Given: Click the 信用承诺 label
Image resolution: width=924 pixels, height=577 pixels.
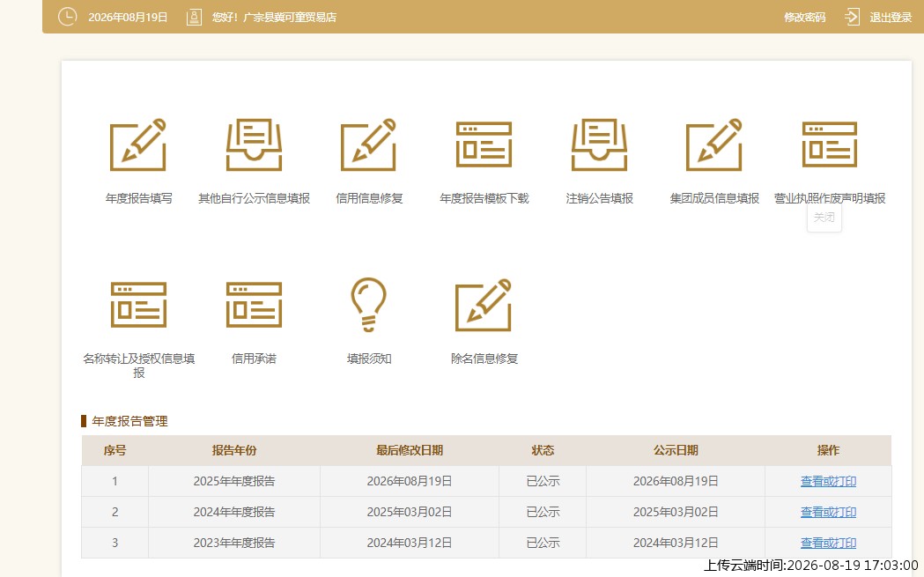Looking at the screenshot, I should 254,359.
